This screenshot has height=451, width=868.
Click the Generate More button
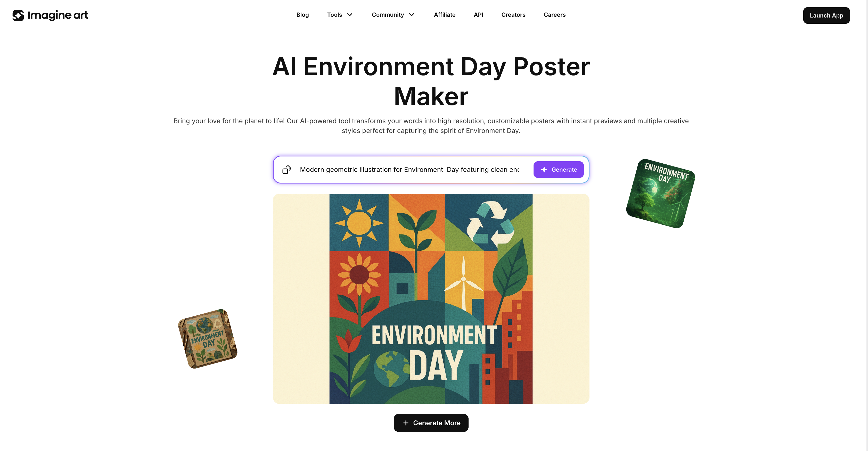point(431,423)
